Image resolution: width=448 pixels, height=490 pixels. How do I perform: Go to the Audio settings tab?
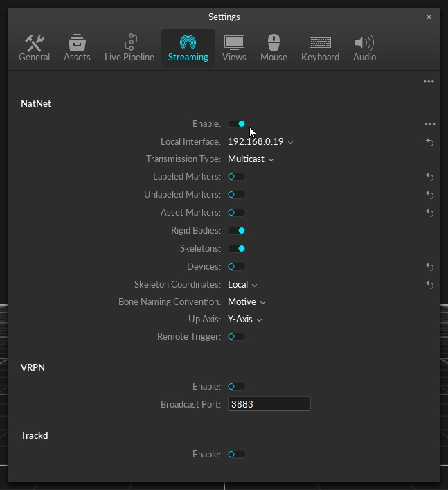pos(364,48)
